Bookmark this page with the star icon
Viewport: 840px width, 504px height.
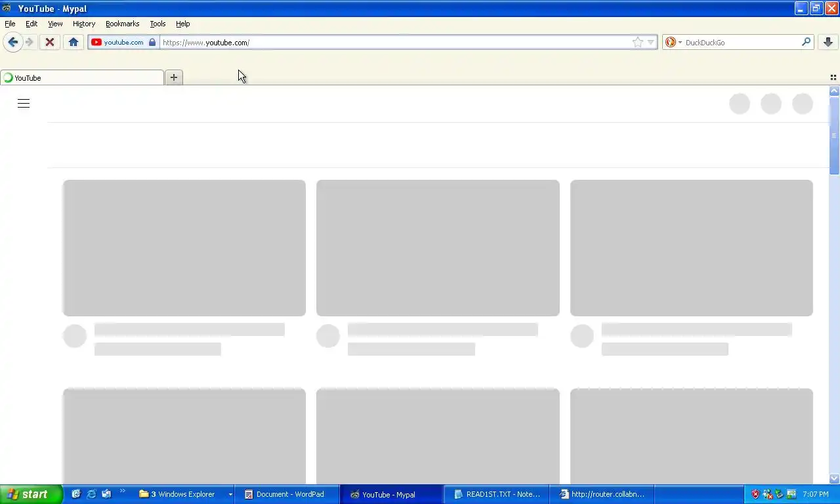click(637, 42)
